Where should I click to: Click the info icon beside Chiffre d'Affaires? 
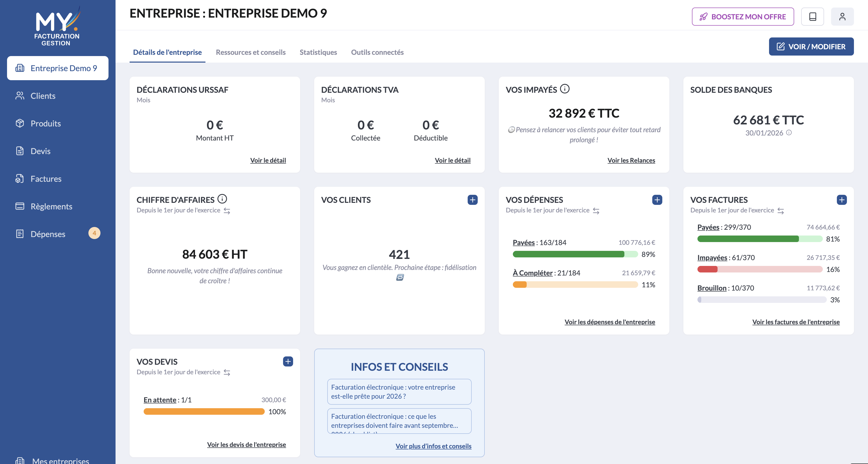coord(222,199)
